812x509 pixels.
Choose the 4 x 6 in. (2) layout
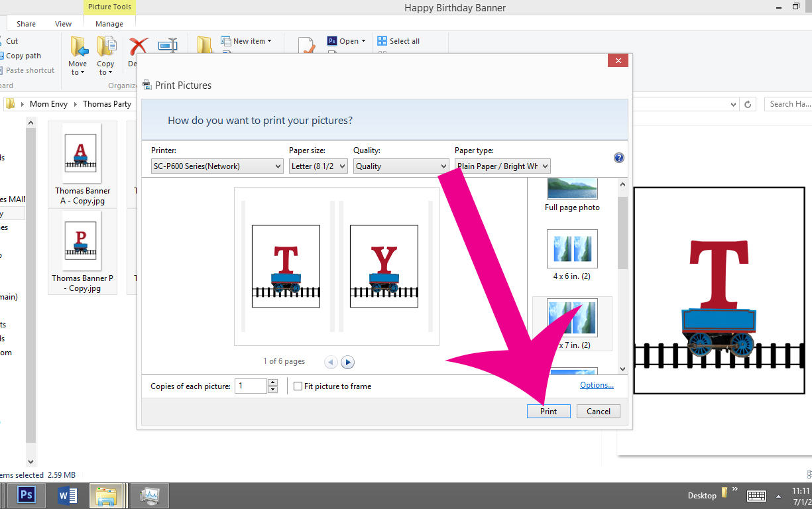[x=572, y=255]
